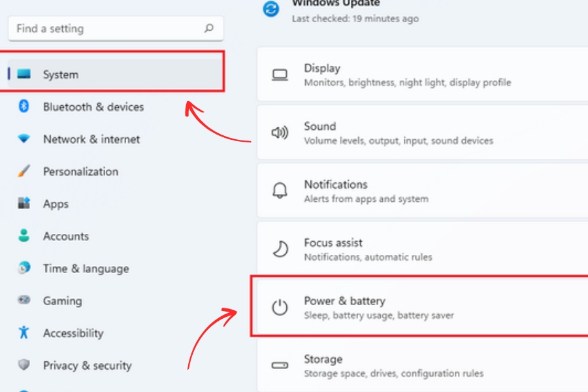Click the Accounts person icon

click(x=24, y=236)
